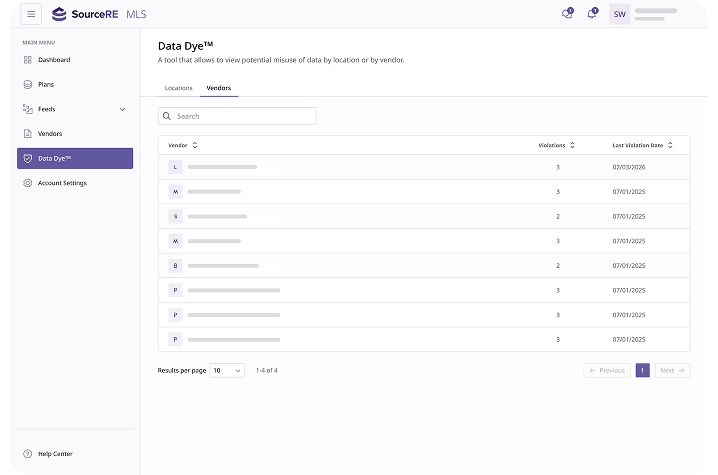Sort by Last Violation Date
Screen dimensions: 718x475
pyautogui.click(x=643, y=145)
